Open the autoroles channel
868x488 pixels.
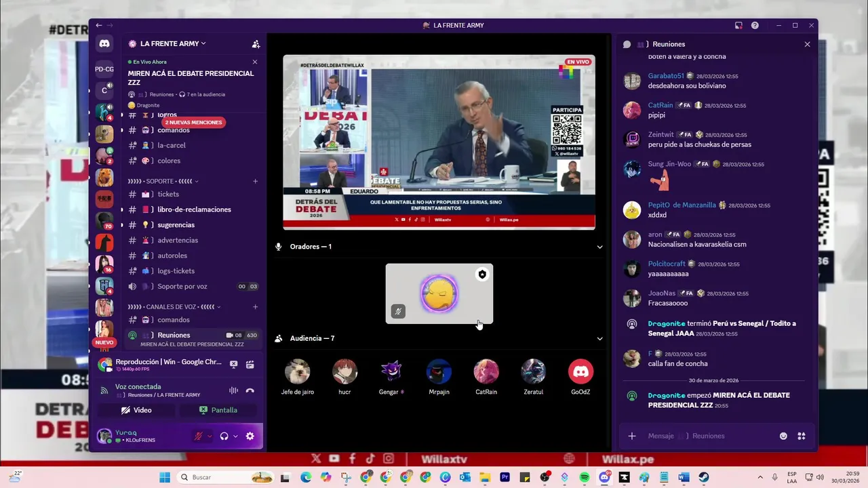point(193,256)
